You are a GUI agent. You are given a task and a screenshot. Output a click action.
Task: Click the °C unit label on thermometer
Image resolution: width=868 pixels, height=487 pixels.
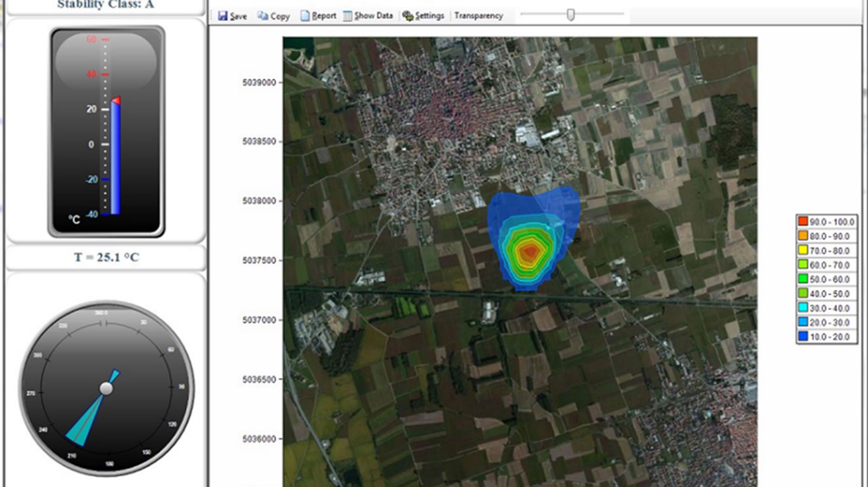(74, 220)
